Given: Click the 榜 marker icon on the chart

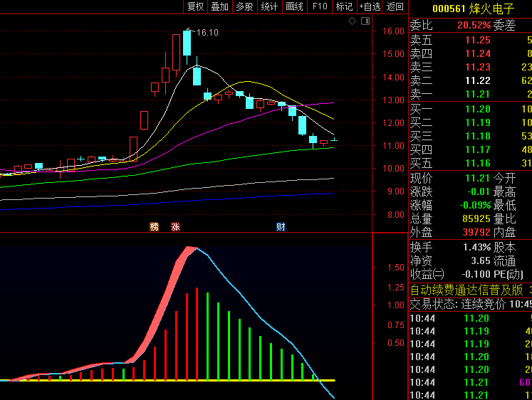Looking at the screenshot, I should coord(154,227).
